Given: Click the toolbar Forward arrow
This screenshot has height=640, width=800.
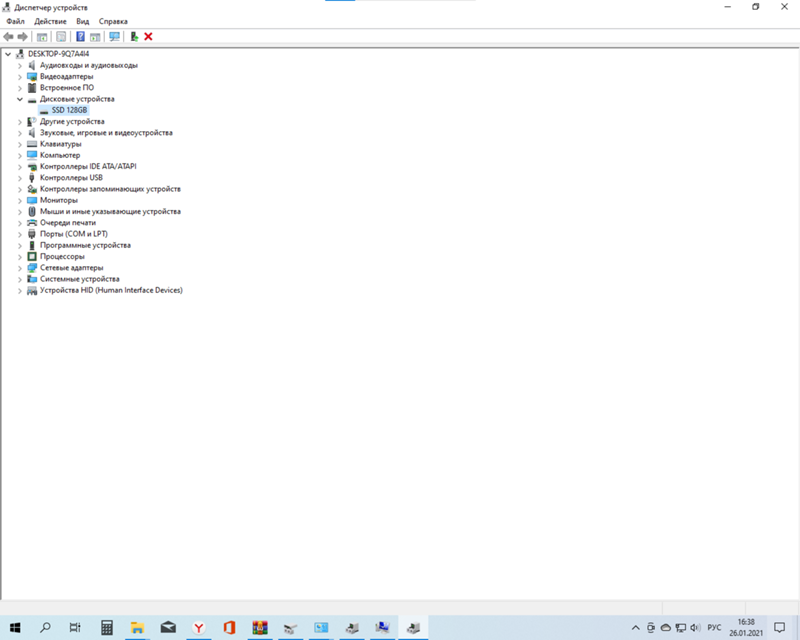Looking at the screenshot, I should pyautogui.click(x=22, y=37).
